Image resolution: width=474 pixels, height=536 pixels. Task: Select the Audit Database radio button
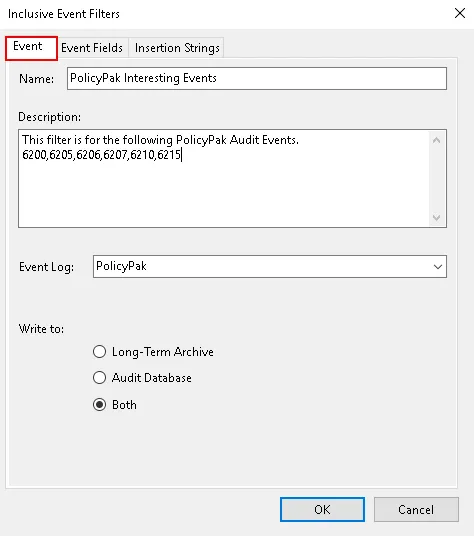tap(99, 378)
